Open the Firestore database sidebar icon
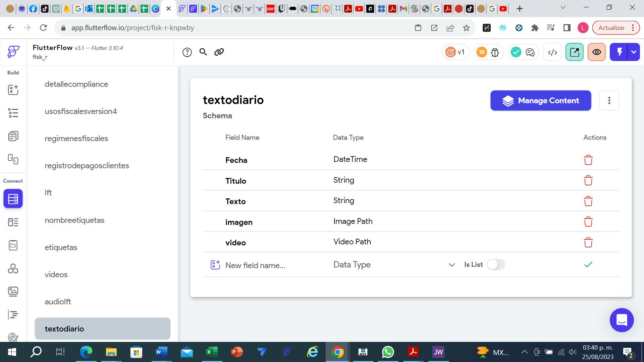The height and width of the screenshot is (362, 644). (x=13, y=199)
